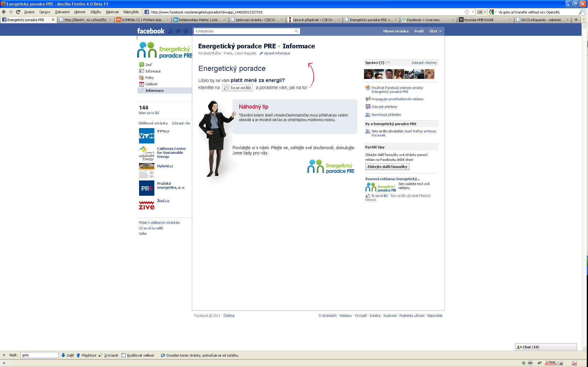Image resolution: width=588 pixels, height=367 pixels.
Task: Click the browser search bar magnifier icon
Action: click(581, 12)
